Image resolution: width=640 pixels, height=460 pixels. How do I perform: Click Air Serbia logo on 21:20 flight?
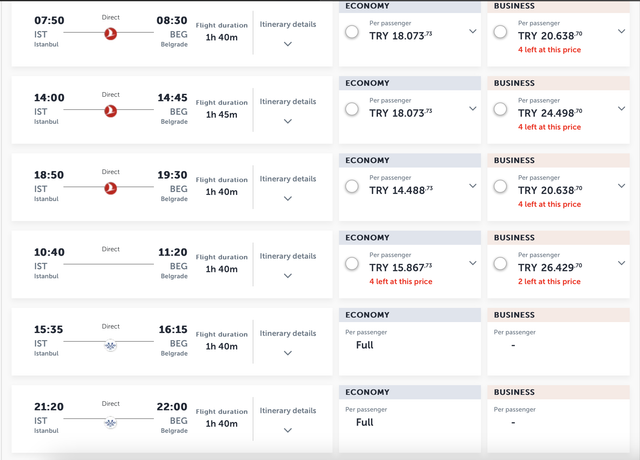[x=111, y=423]
